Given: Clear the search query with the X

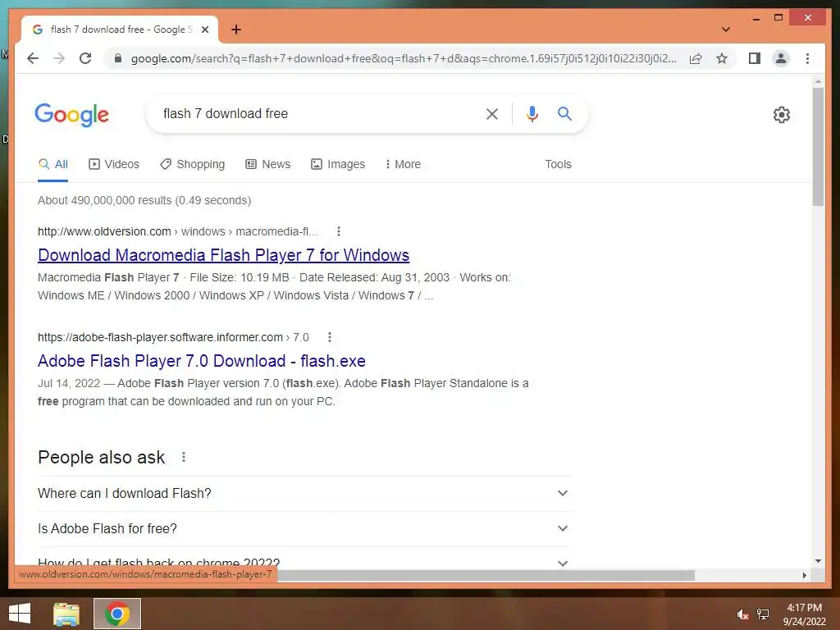Looking at the screenshot, I should [492, 113].
